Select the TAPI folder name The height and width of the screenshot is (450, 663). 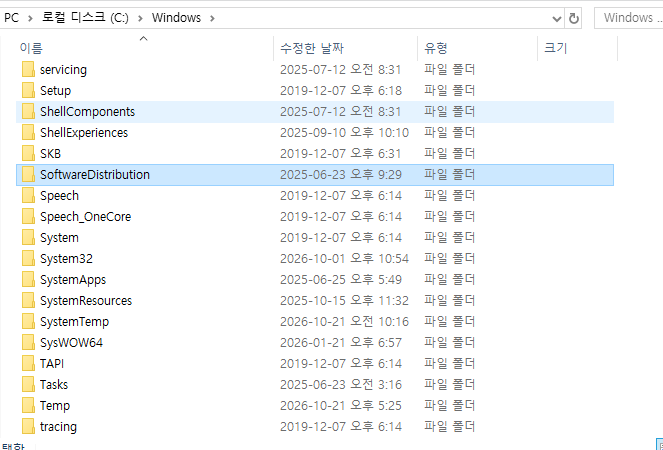[52, 364]
